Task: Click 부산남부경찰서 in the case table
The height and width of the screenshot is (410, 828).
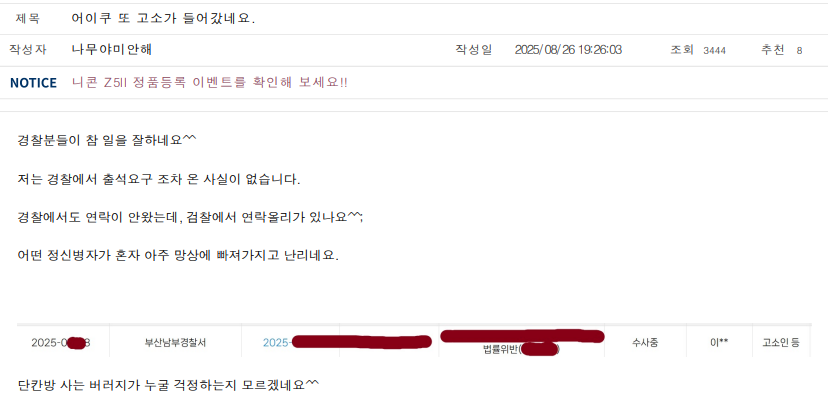Action: (175, 342)
